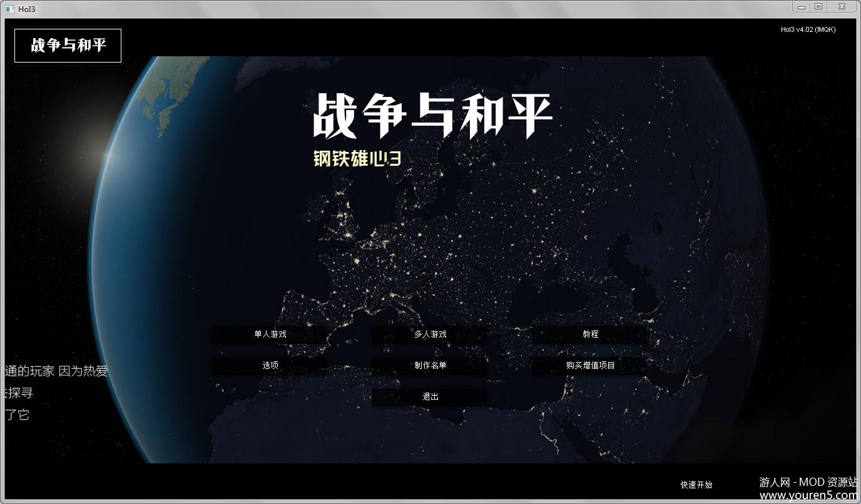Minimize the HoI3 window
Viewport: 861px width, 504px height.
coord(802,6)
